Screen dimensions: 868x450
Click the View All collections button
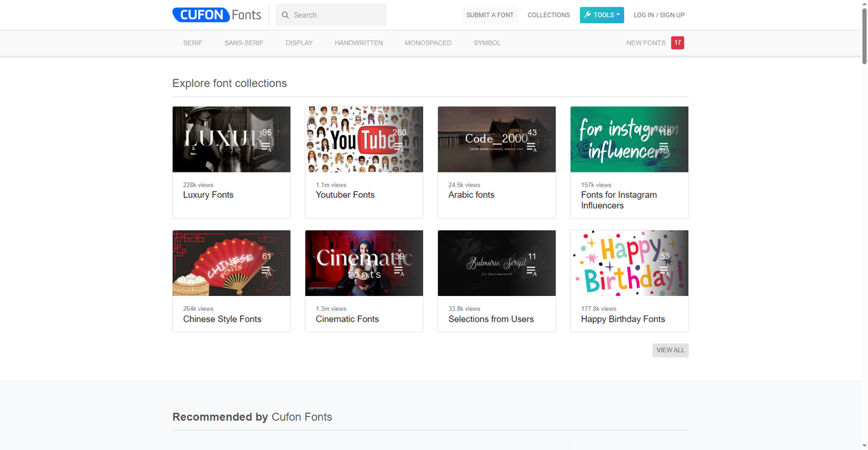click(x=670, y=350)
